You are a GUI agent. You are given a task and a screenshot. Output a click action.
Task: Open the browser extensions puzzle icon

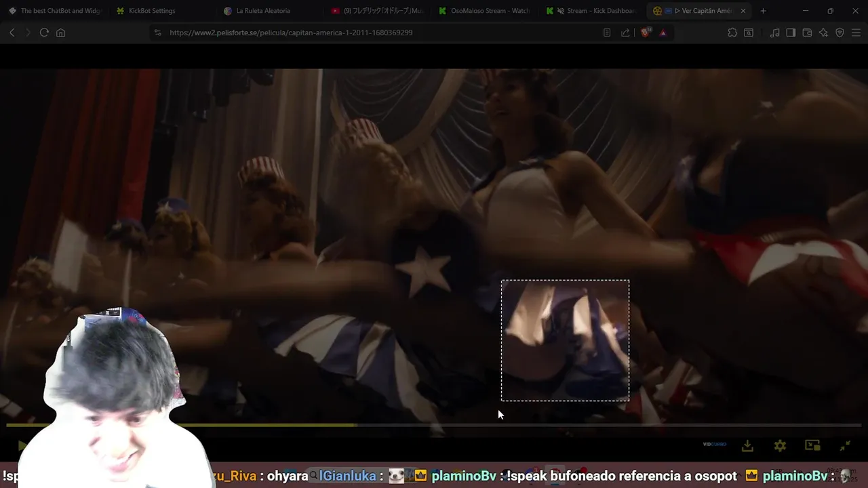(x=732, y=33)
